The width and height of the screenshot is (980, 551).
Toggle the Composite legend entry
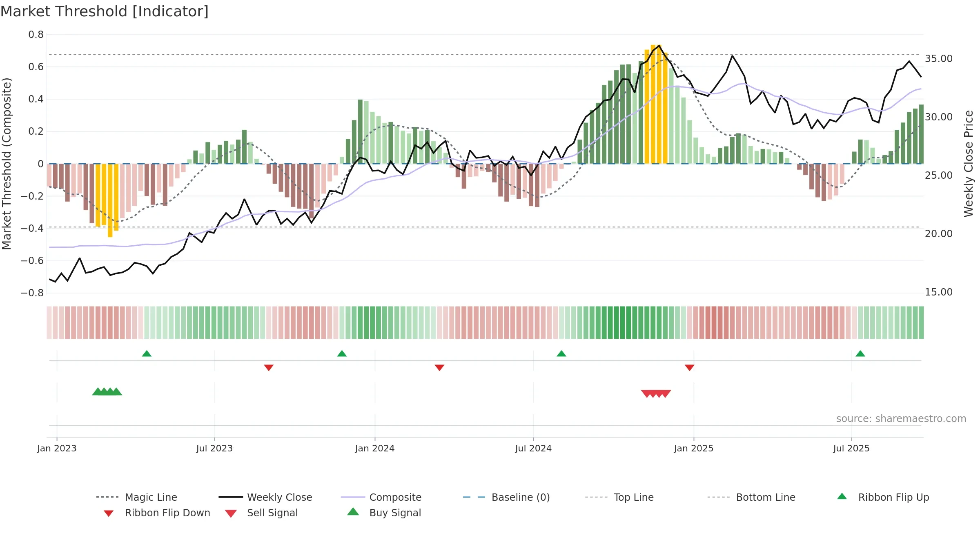(381, 497)
